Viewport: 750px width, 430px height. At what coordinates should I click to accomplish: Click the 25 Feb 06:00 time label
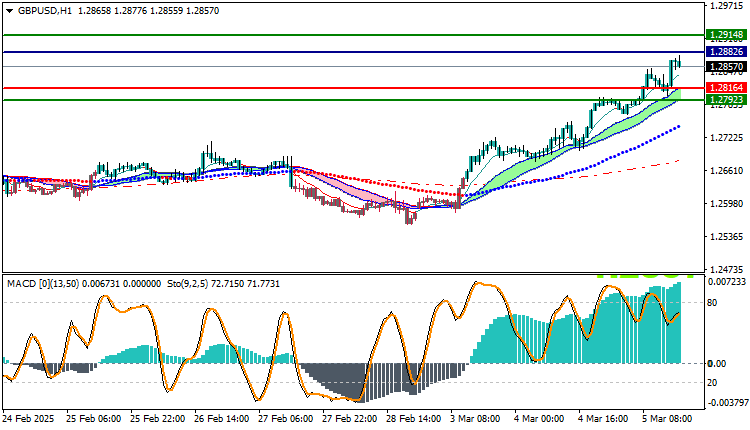(x=93, y=419)
